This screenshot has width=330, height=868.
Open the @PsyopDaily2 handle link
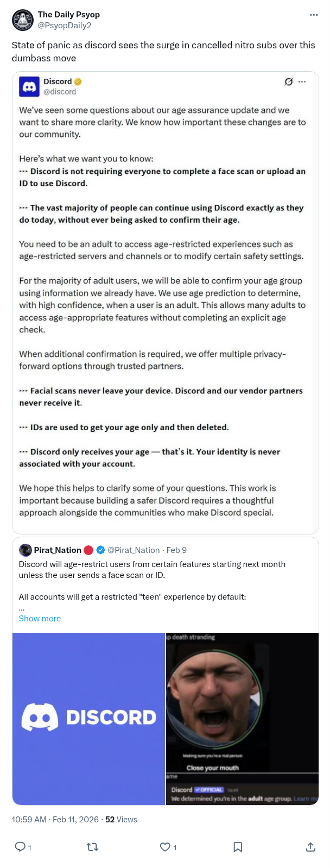click(x=64, y=25)
